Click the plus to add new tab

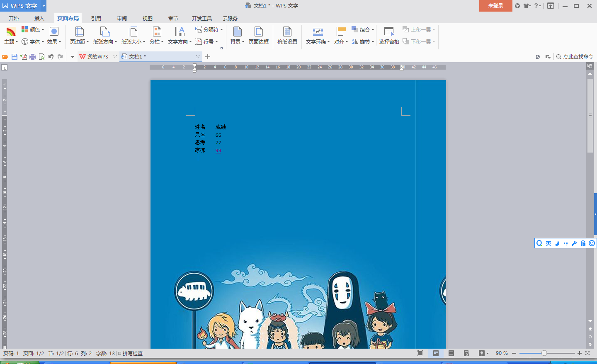(x=208, y=57)
